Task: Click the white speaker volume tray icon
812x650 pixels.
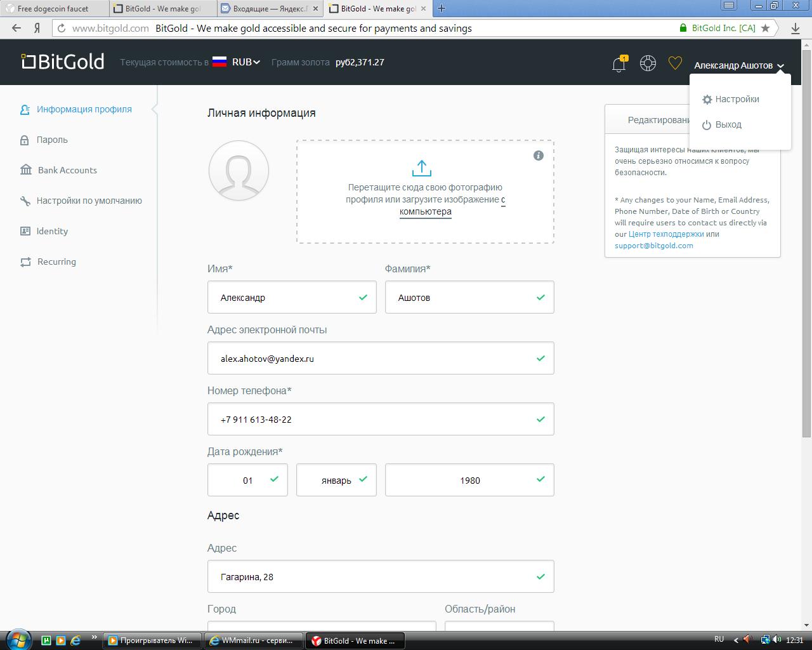Action: [x=778, y=640]
